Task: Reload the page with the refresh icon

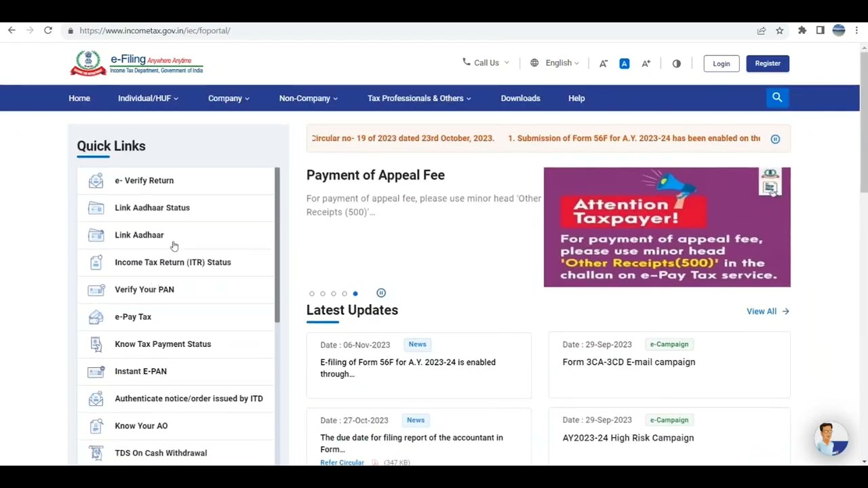Action: [x=48, y=30]
